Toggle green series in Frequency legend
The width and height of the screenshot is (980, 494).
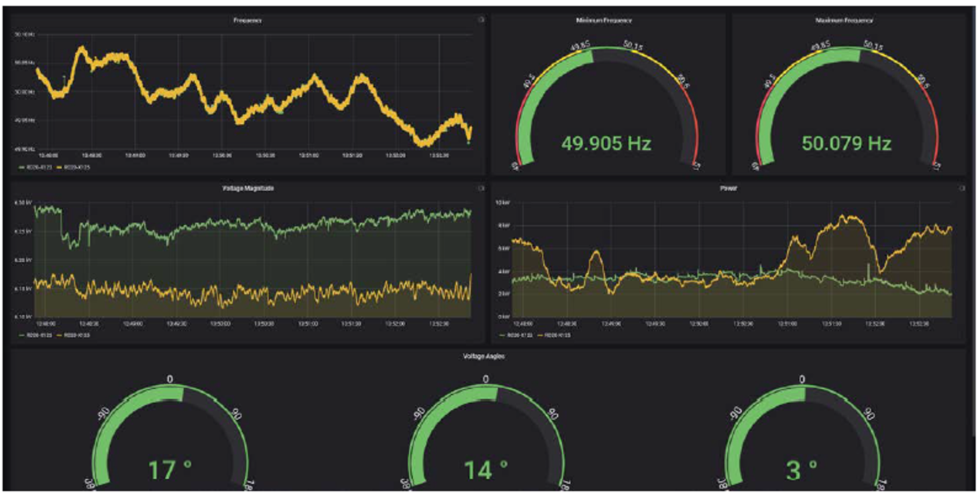[36, 167]
